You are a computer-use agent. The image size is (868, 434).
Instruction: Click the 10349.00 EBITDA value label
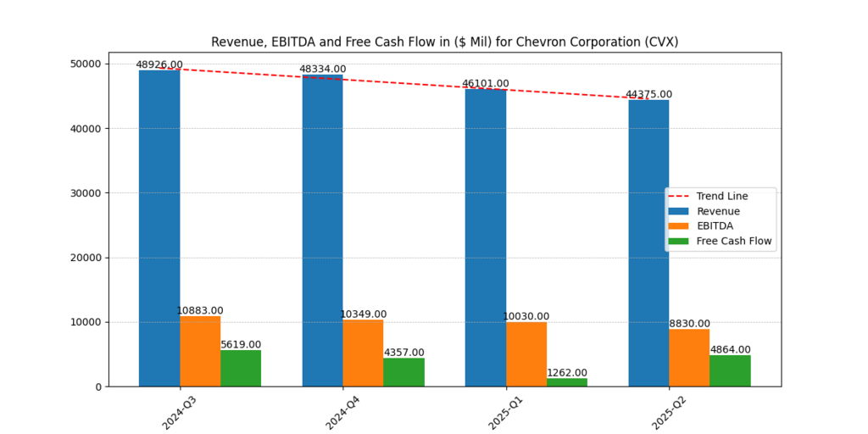(363, 314)
